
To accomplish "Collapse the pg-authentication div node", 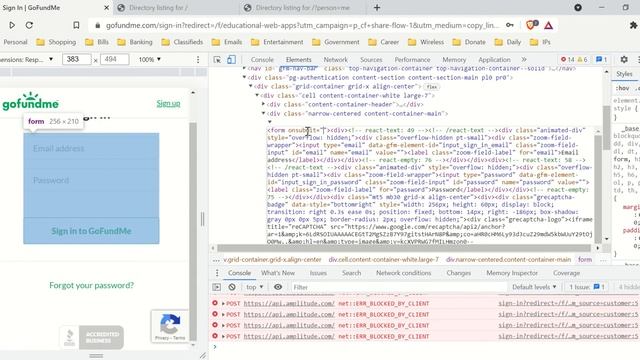I will pyautogui.click(x=244, y=78).
